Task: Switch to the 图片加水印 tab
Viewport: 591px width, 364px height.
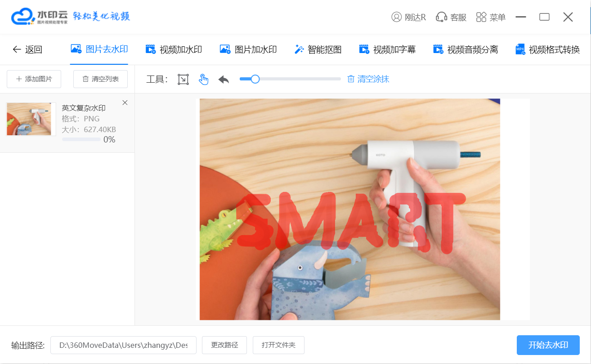Action: 248,49
